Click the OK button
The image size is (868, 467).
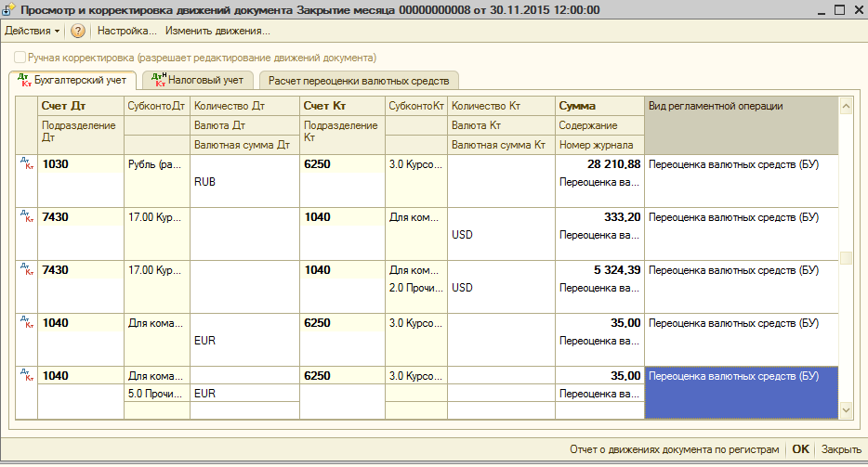pyautogui.click(x=800, y=449)
